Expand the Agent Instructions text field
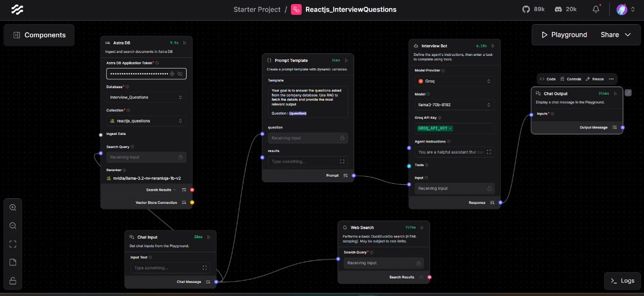 coord(489,152)
